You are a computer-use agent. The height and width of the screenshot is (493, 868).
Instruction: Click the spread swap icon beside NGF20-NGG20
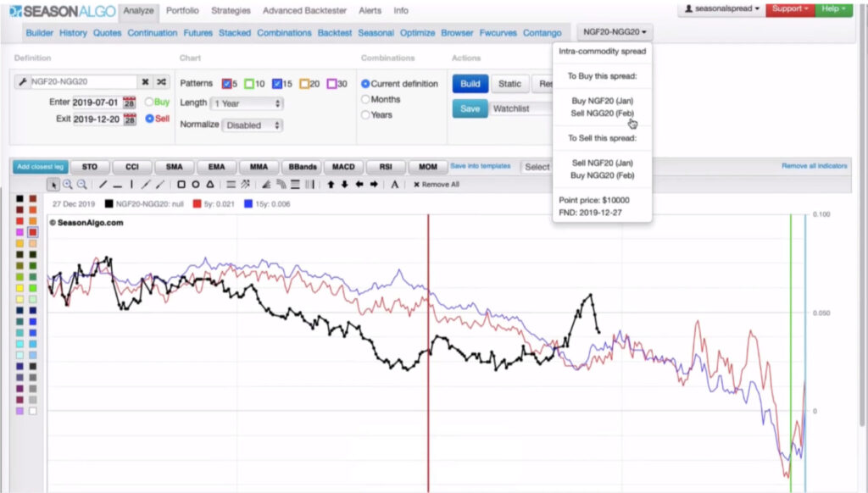tap(162, 82)
